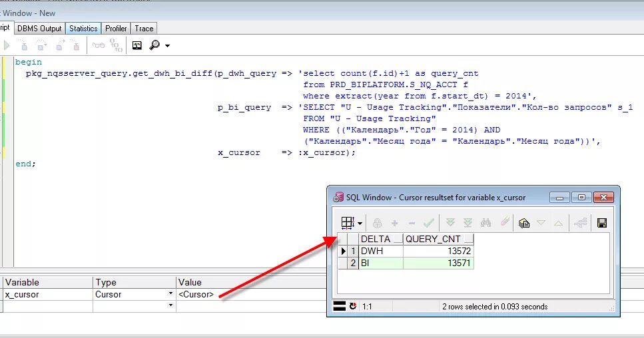644x338 pixels.
Task: Click the 'begin' keyword in the script
Action: point(29,62)
